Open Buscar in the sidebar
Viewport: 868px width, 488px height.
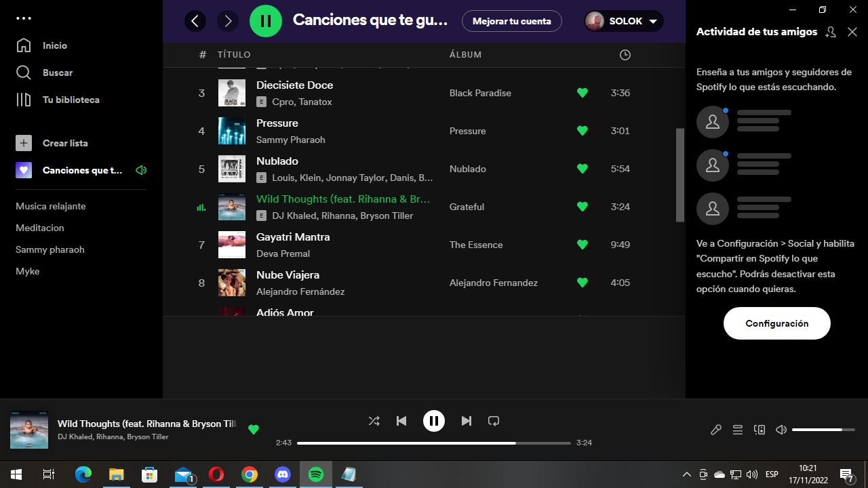pos(45,73)
